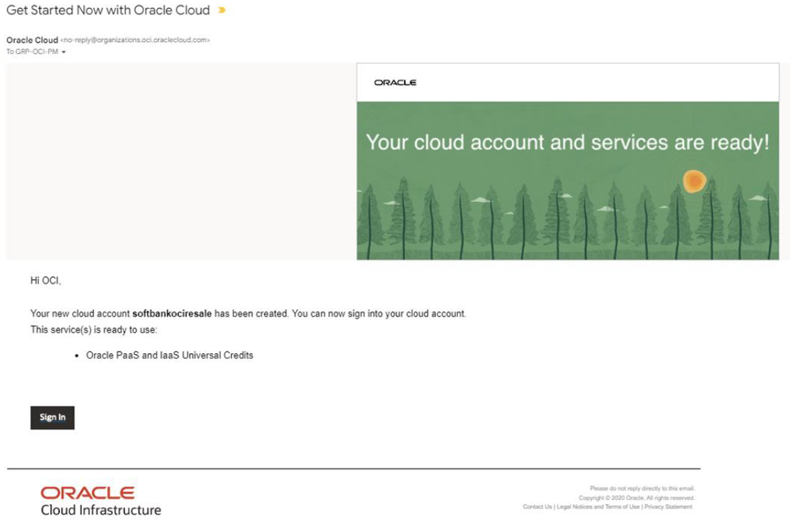Click the account name "softbankociresale"
This screenshot has height=532, width=790.
click(x=171, y=314)
